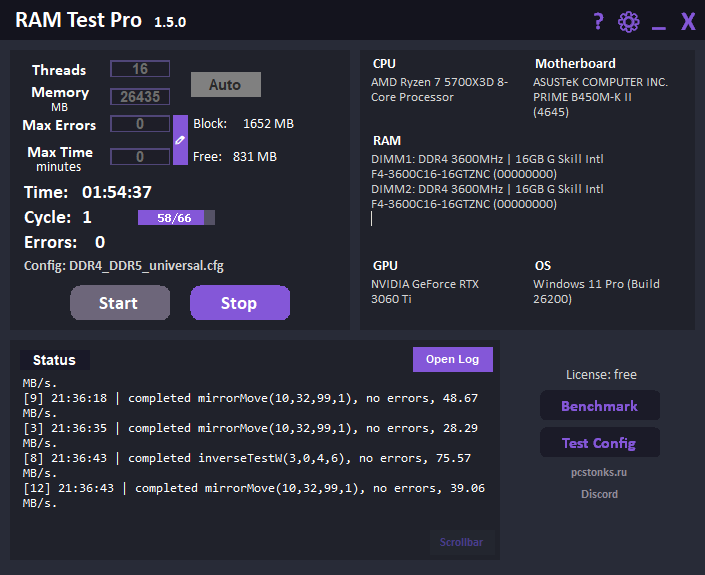Launch the Benchmark
The height and width of the screenshot is (575, 705).
pyautogui.click(x=600, y=406)
